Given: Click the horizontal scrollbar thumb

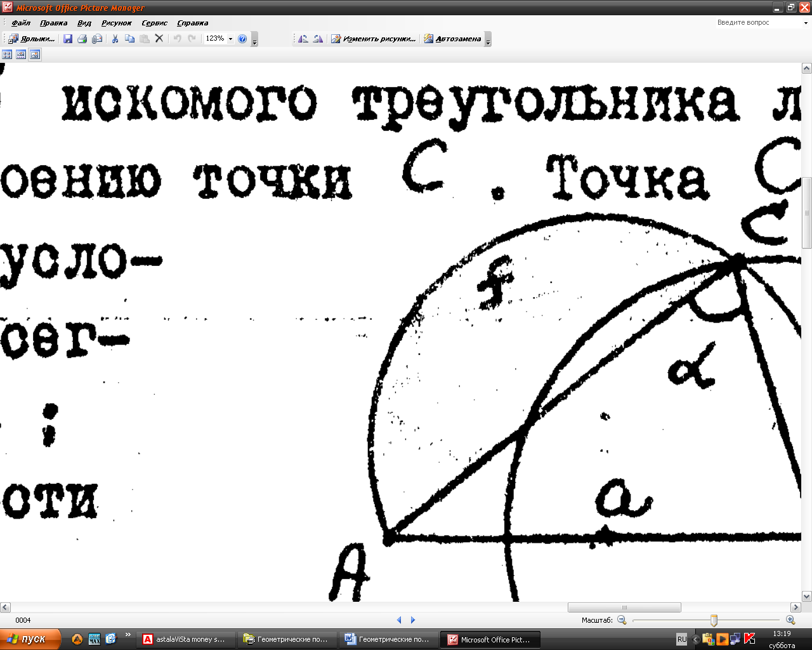Looking at the screenshot, I should tap(624, 607).
